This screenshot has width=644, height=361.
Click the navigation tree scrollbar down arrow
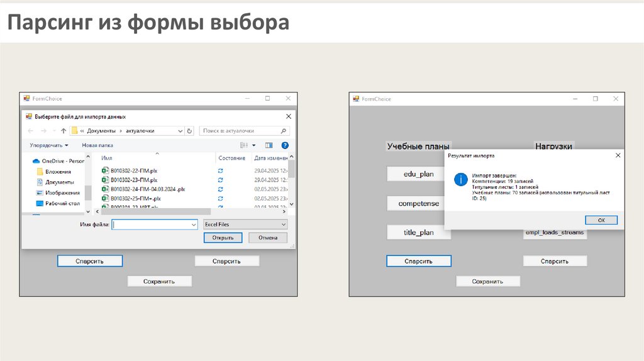88,211
